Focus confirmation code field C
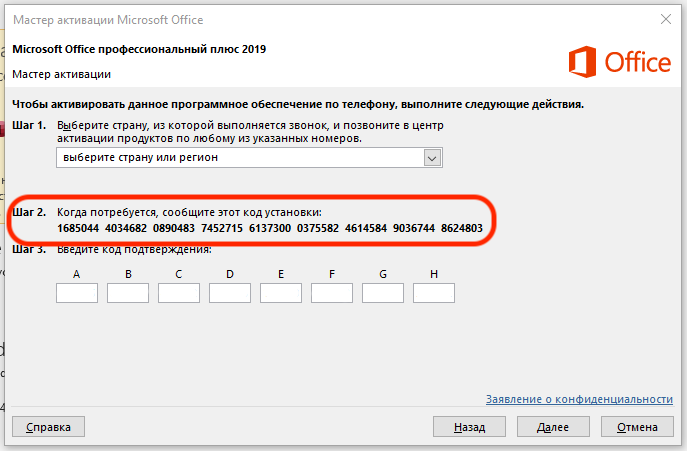This screenshot has height=451, width=687. click(178, 293)
